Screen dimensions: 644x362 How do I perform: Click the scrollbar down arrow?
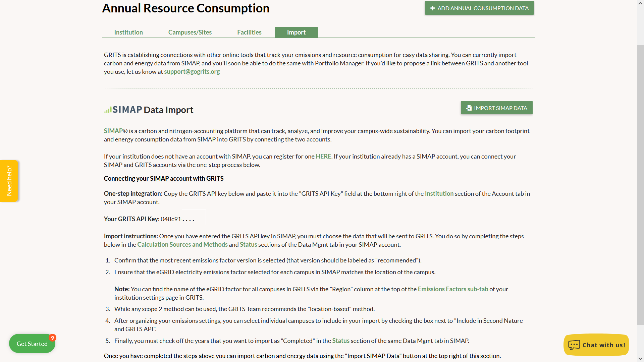click(x=640, y=359)
